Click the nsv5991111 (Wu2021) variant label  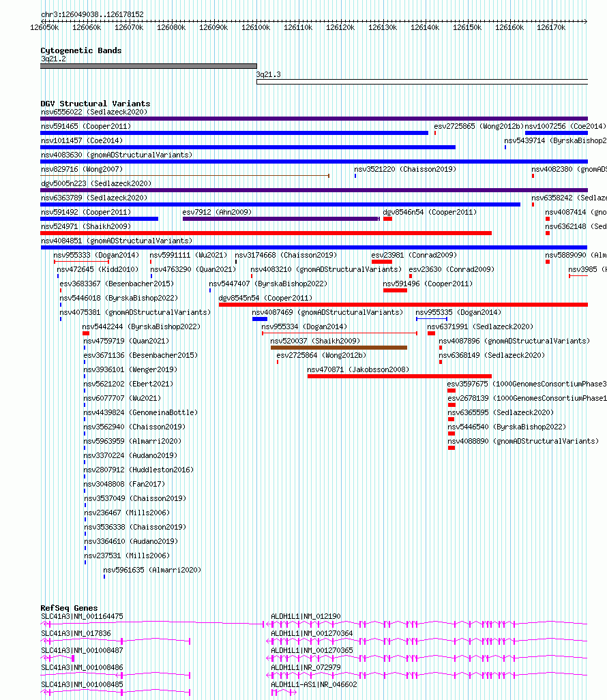[x=188, y=255]
